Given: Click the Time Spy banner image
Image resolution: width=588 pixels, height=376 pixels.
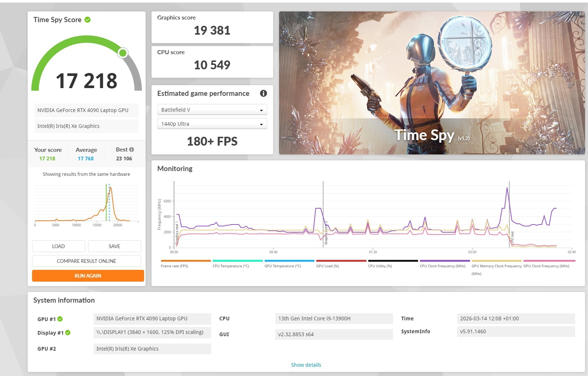Looking at the screenshot, I should [x=432, y=83].
